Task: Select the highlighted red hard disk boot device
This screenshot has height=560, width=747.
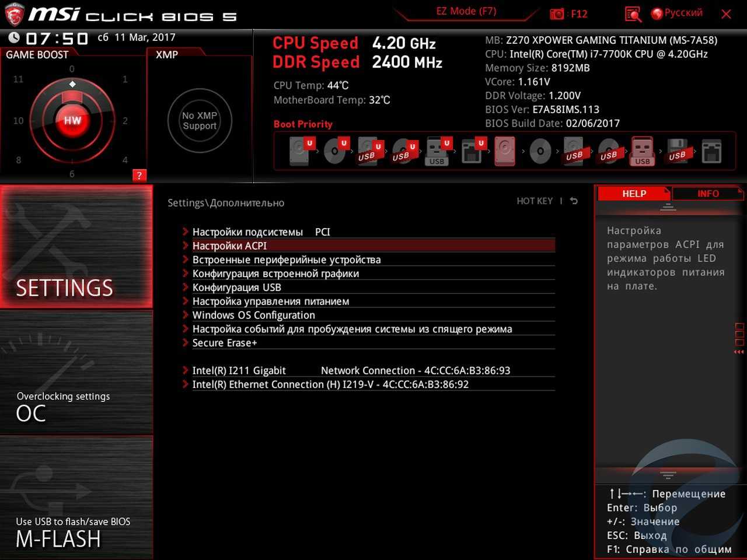Action: [x=505, y=151]
